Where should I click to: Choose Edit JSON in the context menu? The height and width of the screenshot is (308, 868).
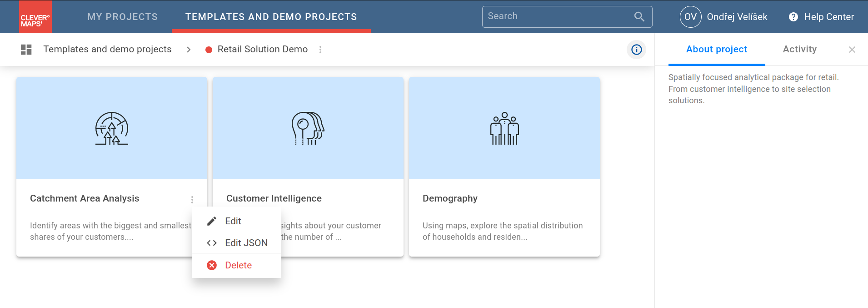246,243
